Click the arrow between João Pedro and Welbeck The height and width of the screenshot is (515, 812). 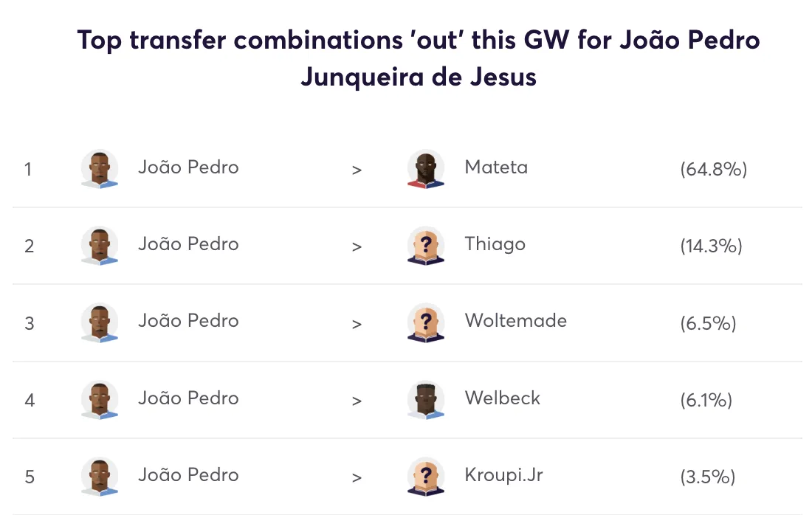click(357, 401)
